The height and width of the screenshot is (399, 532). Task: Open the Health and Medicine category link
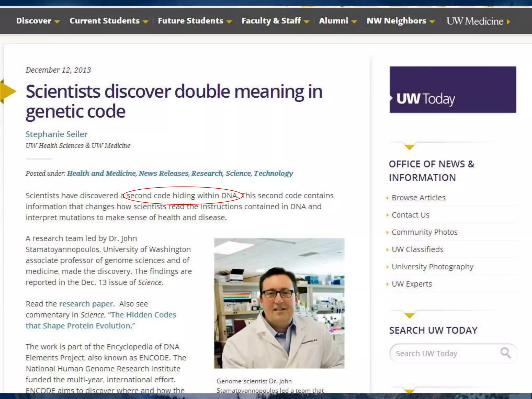tap(101, 173)
